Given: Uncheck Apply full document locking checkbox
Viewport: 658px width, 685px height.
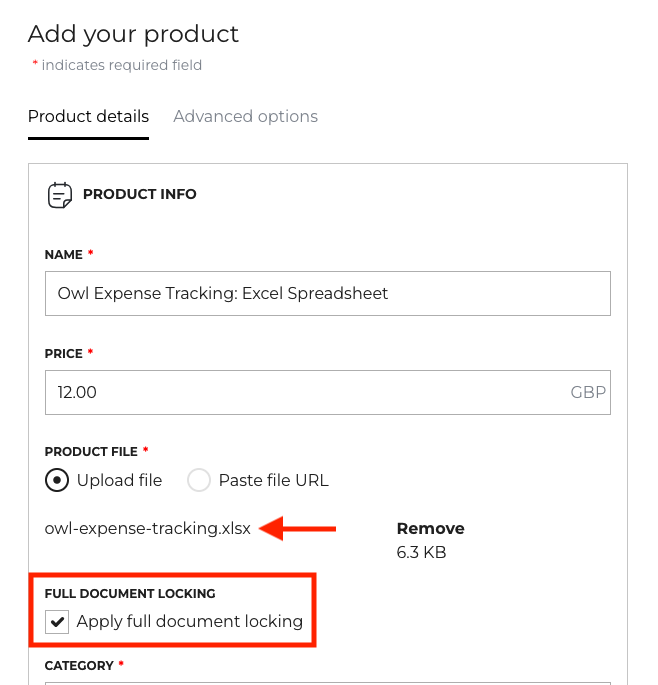Looking at the screenshot, I should point(57,621).
